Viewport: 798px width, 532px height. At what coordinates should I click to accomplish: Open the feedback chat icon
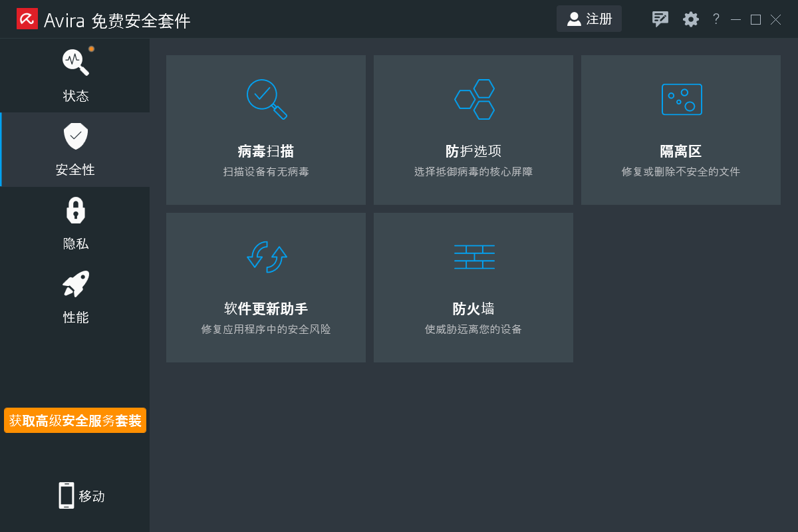coord(660,19)
